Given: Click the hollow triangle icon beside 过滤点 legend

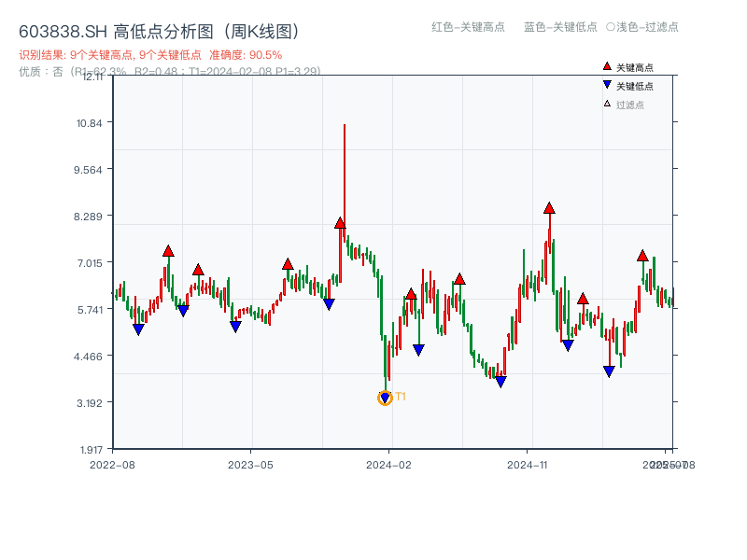Looking at the screenshot, I should click(607, 104).
